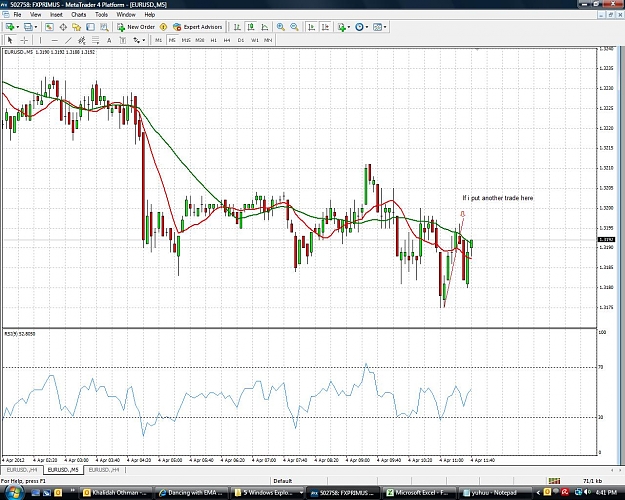Open the Terminal window icon
This screenshot has height=500, width=625.
[x=90, y=27]
